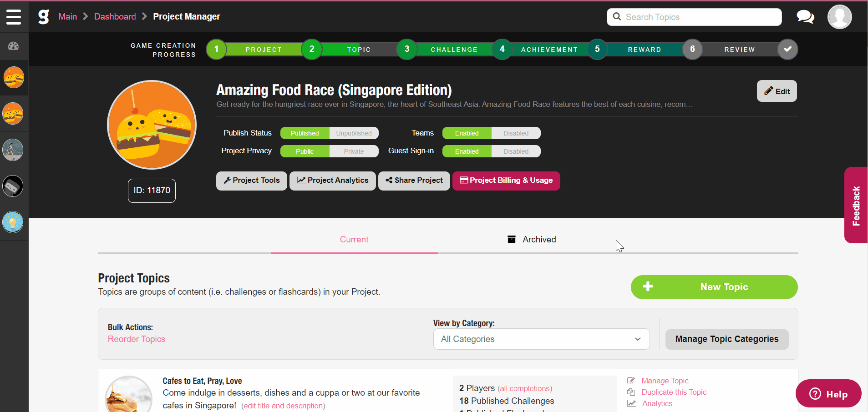Jump to step 5 Reward
868x412 pixels.
click(x=597, y=49)
